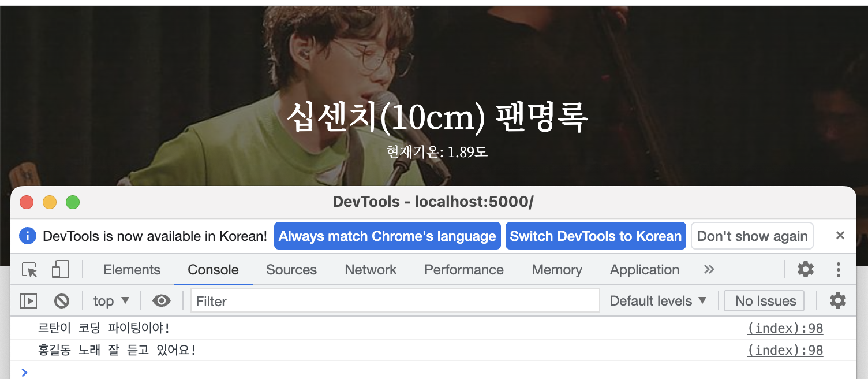The height and width of the screenshot is (379, 868).
Task: Open the Application tab
Action: coord(645,270)
